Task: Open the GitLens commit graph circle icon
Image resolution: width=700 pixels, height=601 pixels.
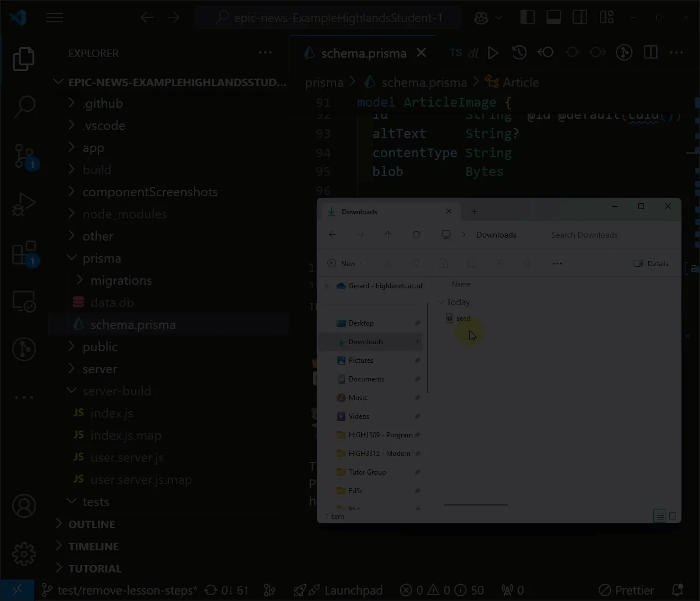Action: click(x=624, y=53)
